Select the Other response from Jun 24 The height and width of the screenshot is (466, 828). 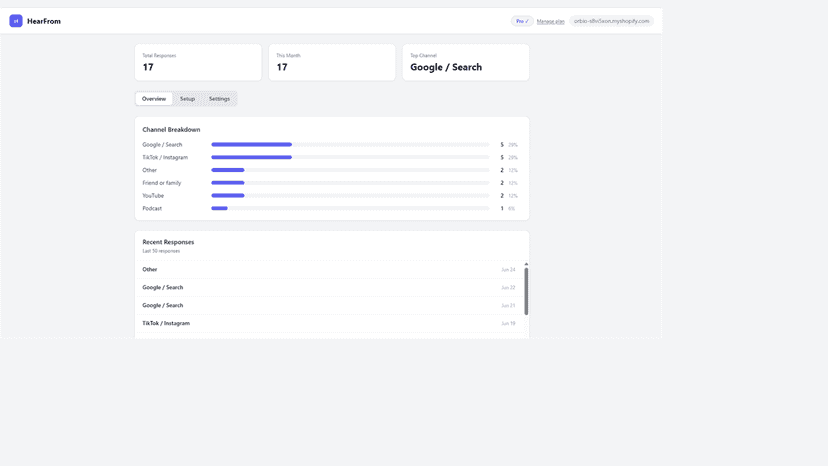[328, 269]
